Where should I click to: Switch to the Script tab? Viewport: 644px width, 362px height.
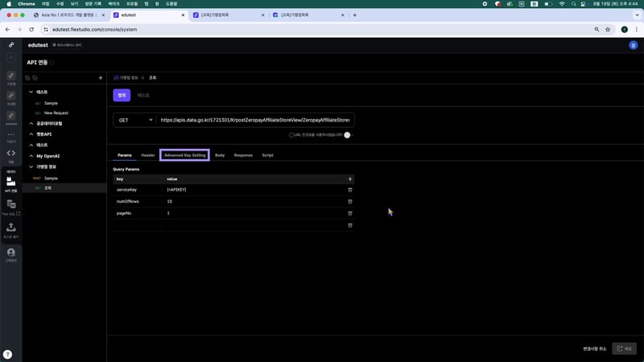[267, 154]
